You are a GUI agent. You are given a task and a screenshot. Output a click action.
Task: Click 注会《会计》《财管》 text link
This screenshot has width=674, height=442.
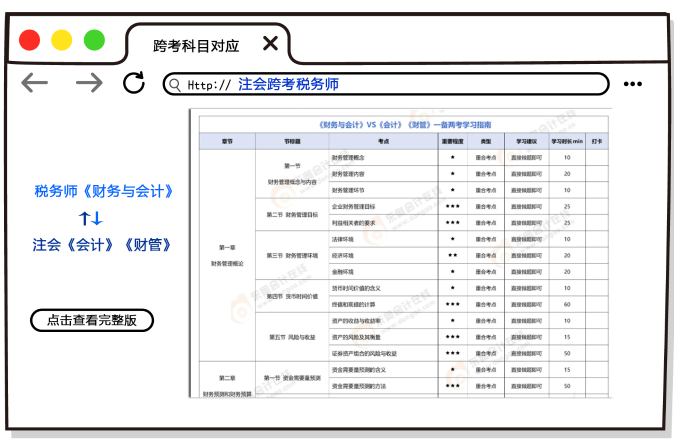coord(103,244)
